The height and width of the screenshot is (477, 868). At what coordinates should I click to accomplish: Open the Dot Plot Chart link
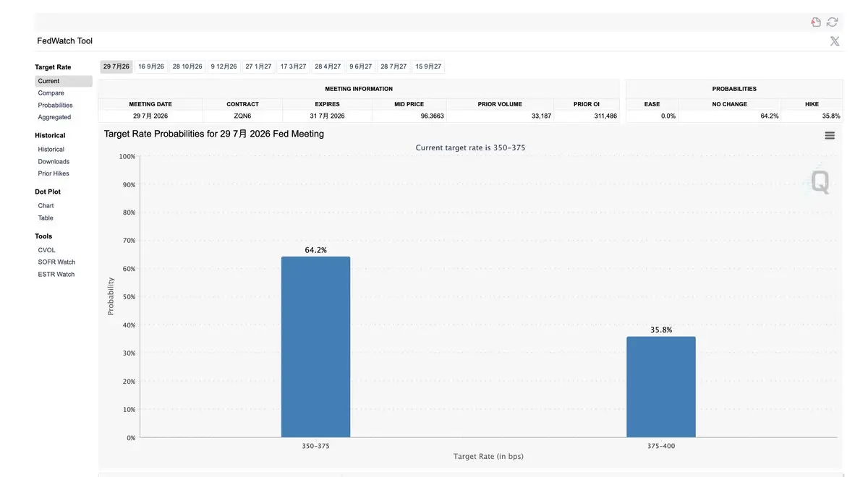pyautogui.click(x=46, y=206)
